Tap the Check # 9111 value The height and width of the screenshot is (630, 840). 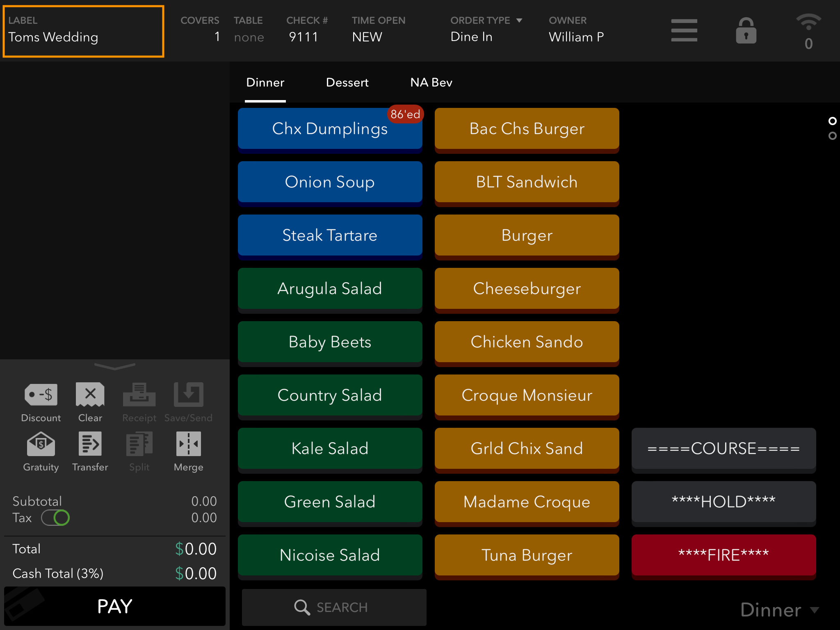point(304,37)
